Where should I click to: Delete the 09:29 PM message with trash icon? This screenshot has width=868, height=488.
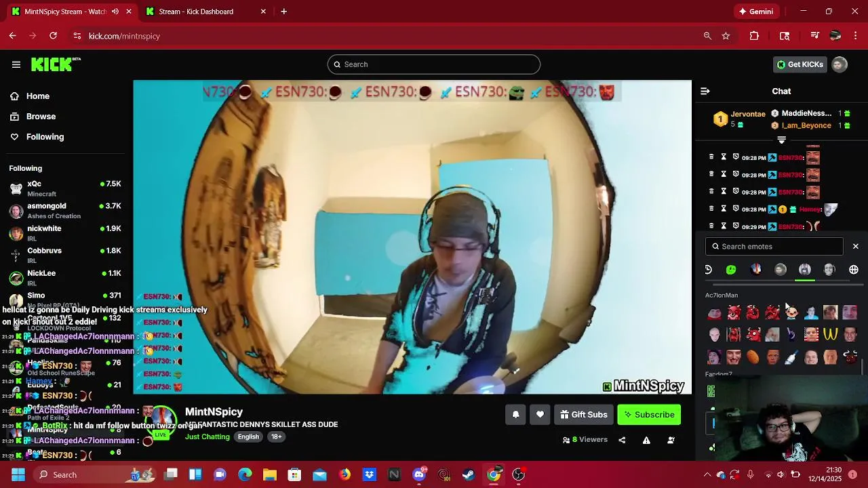[x=711, y=226]
